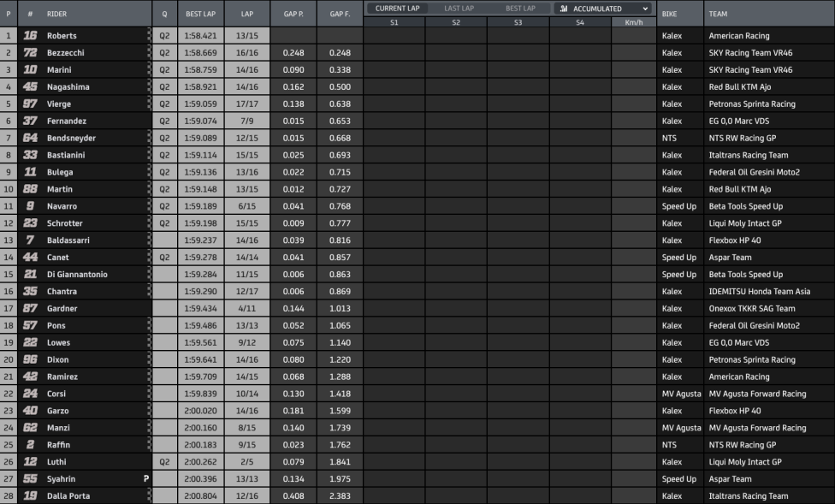Click rider number 19 badge for Dalla Porta
The width and height of the screenshot is (835, 504).
pos(30,496)
